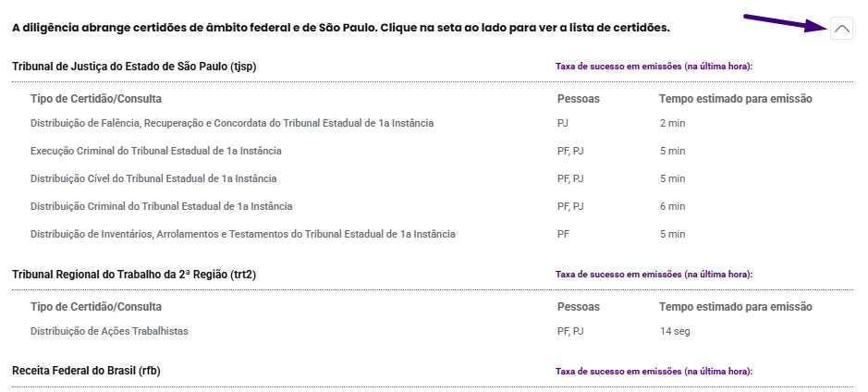Screen dimensions: 868x392
Task: Click the 14 seg estimated time value
Action: 675,332
